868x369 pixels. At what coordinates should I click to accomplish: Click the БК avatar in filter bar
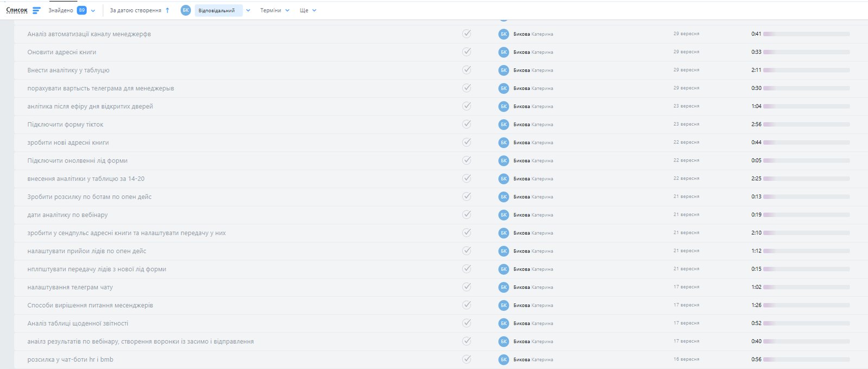click(x=186, y=10)
